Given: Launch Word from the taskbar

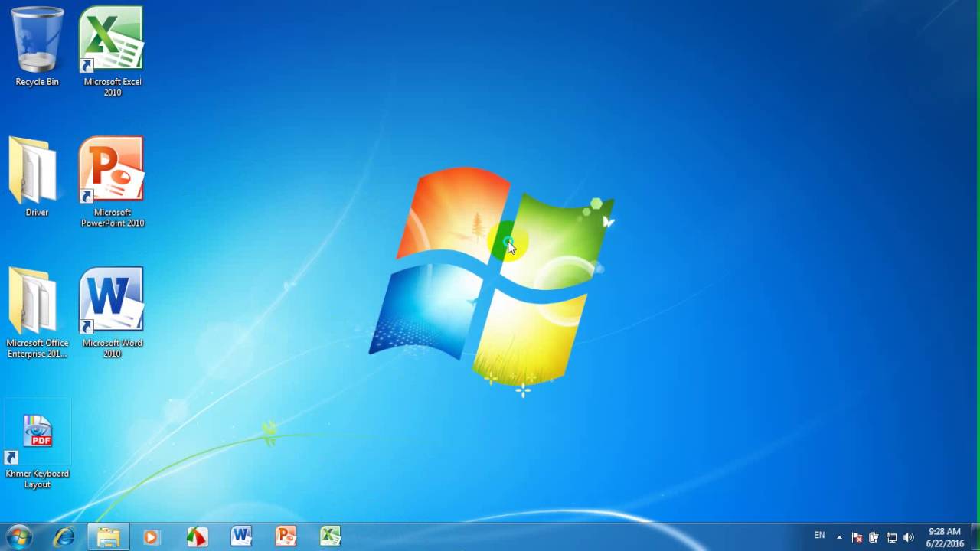Looking at the screenshot, I should [x=241, y=536].
